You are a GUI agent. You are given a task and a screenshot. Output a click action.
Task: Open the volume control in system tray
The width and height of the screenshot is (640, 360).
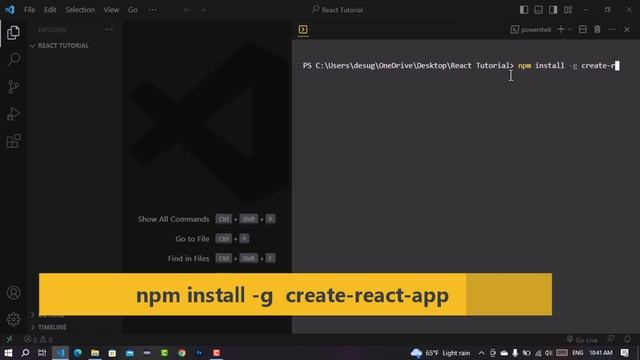[549, 353]
